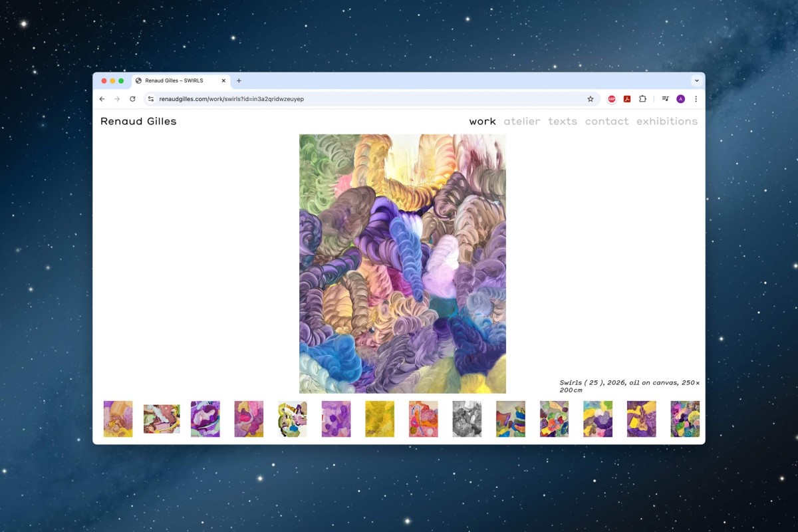This screenshot has width=798, height=532.
Task: Click the browser forward arrow
Action: pos(117,99)
